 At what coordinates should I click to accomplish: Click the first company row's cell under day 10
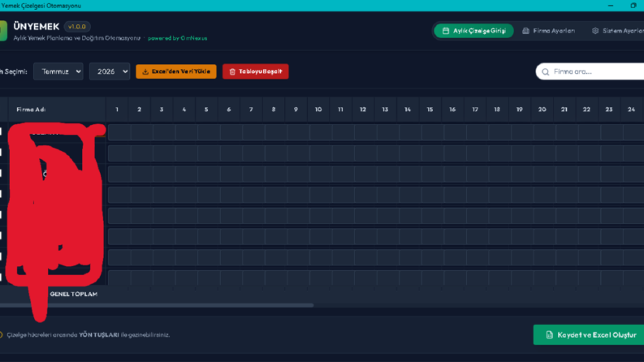click(320, 132)
